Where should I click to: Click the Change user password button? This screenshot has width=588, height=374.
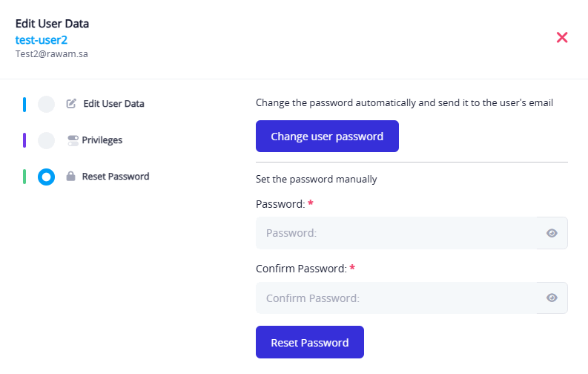tap(327, 137)
